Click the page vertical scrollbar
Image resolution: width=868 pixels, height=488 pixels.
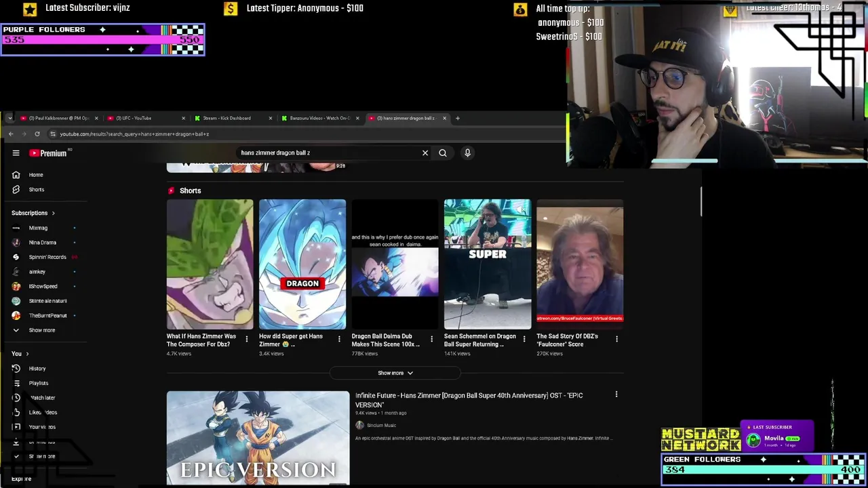702,202
